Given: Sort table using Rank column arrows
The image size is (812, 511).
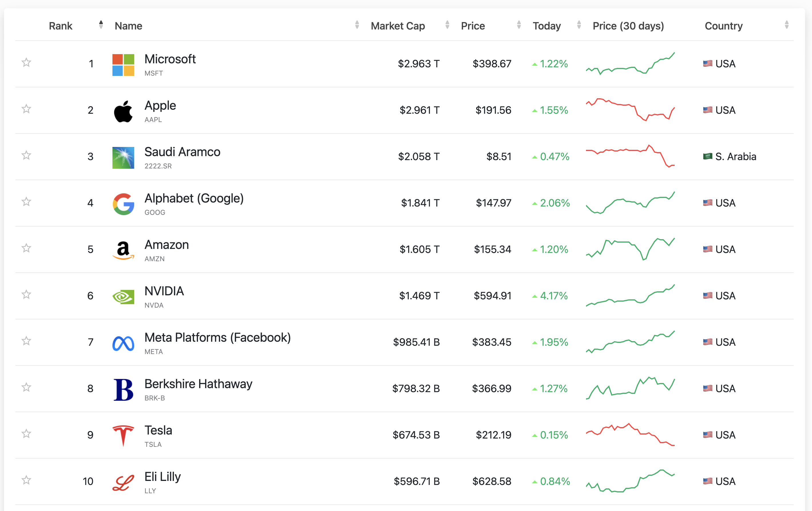Looking at the screenshot, I should 101,25.
